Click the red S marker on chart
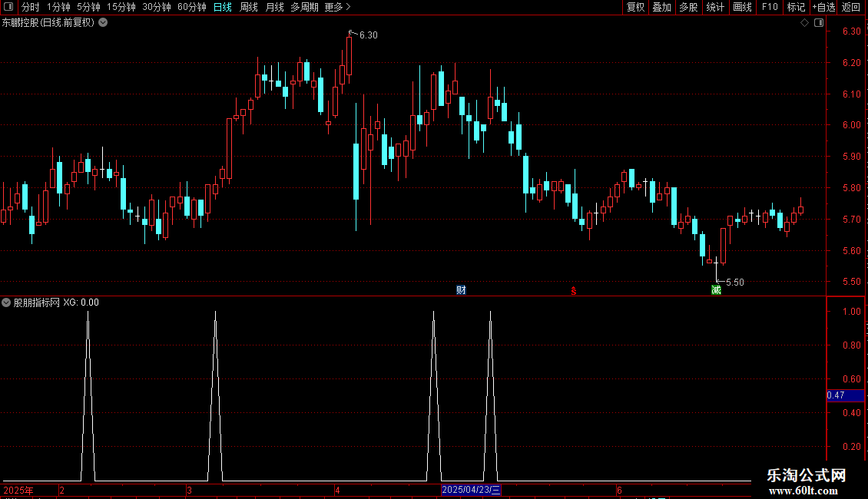This screenshot has width=868, height=499. (x=574, y=291)
